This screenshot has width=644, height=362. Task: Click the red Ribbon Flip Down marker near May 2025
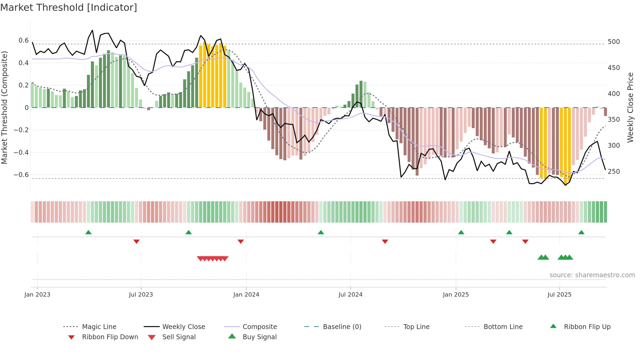click(x=525, y=242)
